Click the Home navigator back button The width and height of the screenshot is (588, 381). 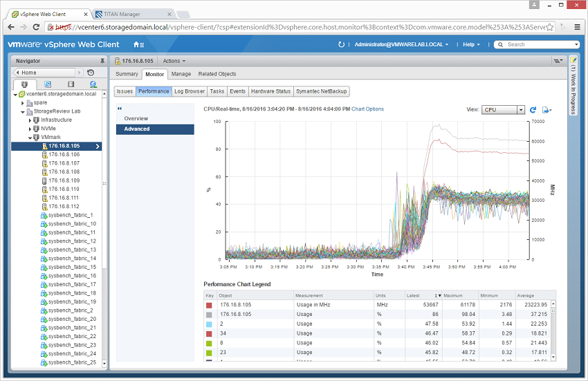(44, 73)
